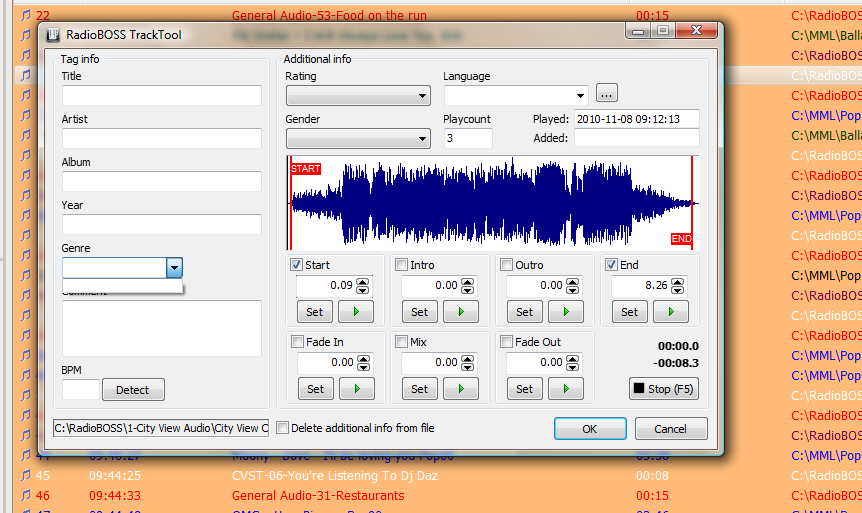
Task: Toggle the Start marker checkbox
Action: [296, 264]
